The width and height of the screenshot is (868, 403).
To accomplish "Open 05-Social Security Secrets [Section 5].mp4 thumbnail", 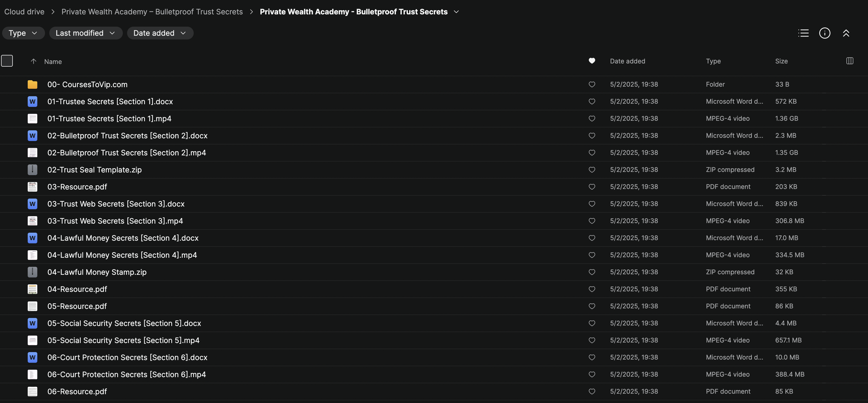I will tap(32, 340).
